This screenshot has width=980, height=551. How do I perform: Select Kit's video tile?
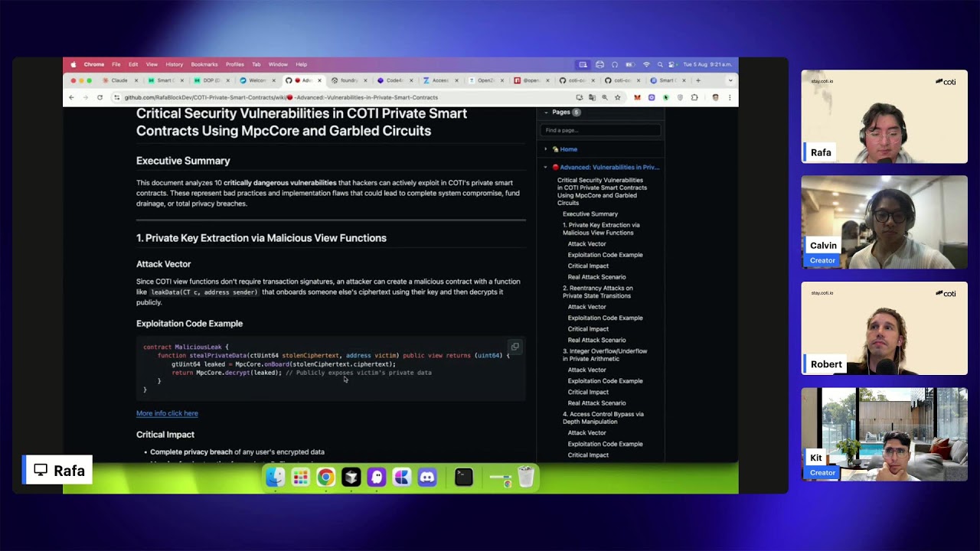[884, 434]
